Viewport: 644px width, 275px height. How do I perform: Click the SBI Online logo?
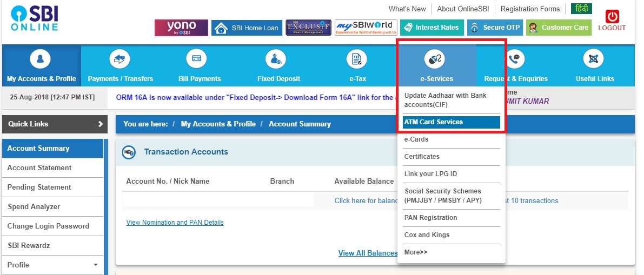(x=34, y=18)
